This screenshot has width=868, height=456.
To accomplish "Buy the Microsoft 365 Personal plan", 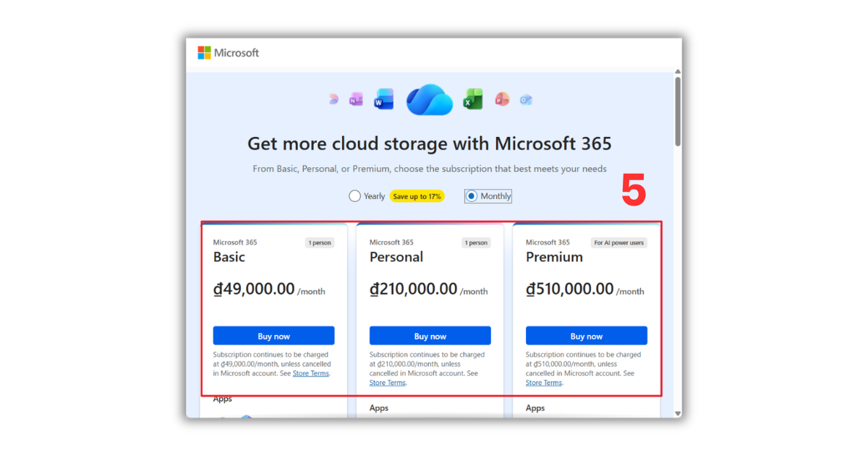I will click(x=430, y=336).
